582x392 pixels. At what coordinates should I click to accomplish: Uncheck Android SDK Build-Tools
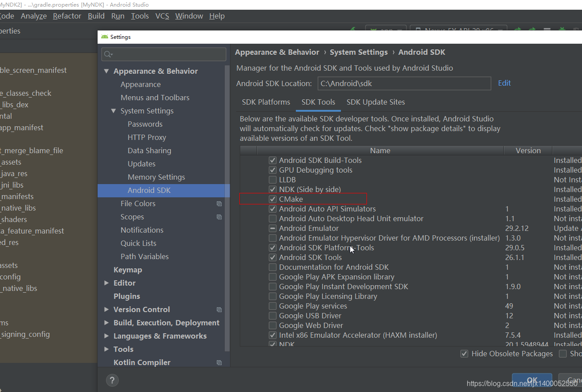[272, 160]
